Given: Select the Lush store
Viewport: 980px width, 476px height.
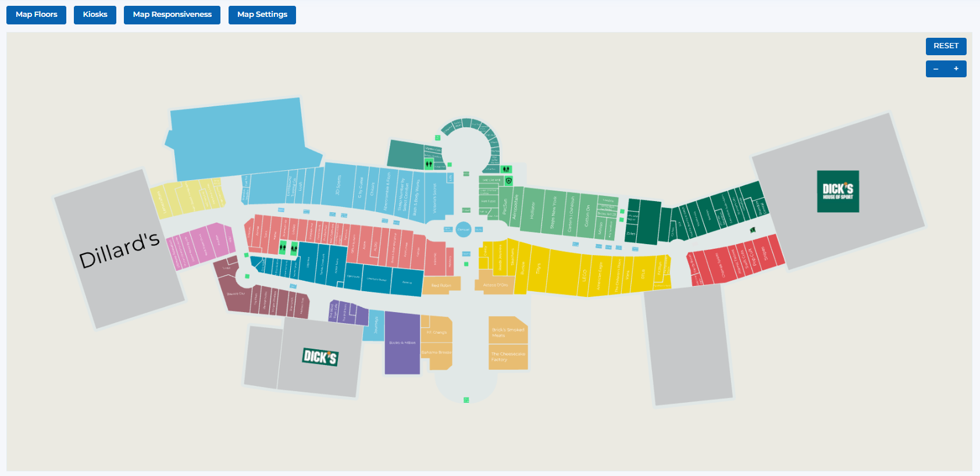Looking at the screenshot, I should (301, 186).
